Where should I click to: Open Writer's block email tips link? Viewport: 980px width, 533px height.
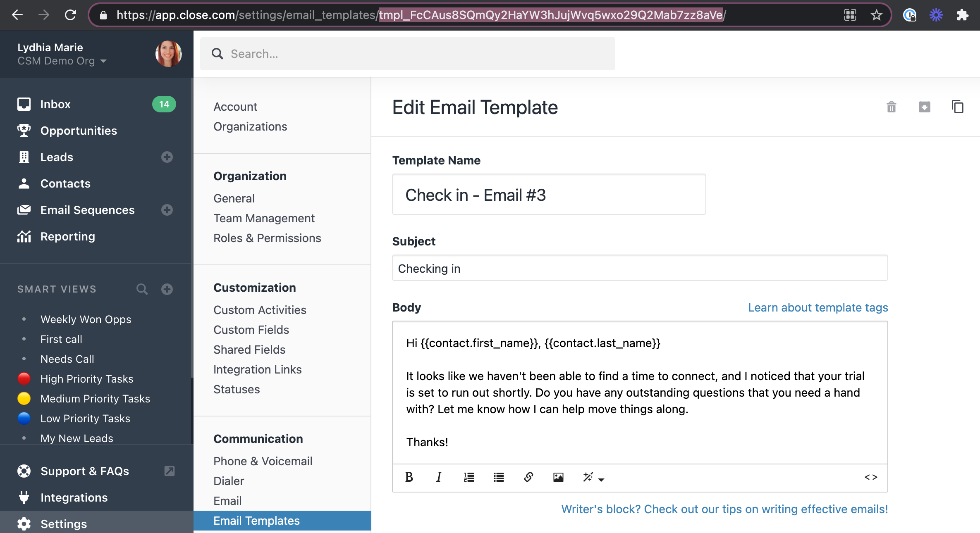pyautogui.click(x=724, y=509)
